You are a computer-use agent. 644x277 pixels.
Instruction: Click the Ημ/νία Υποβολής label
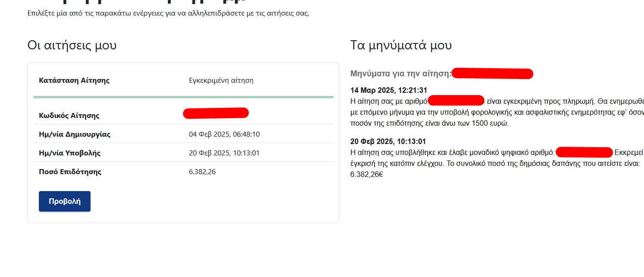pyautogui.click(x=70, y=153)
